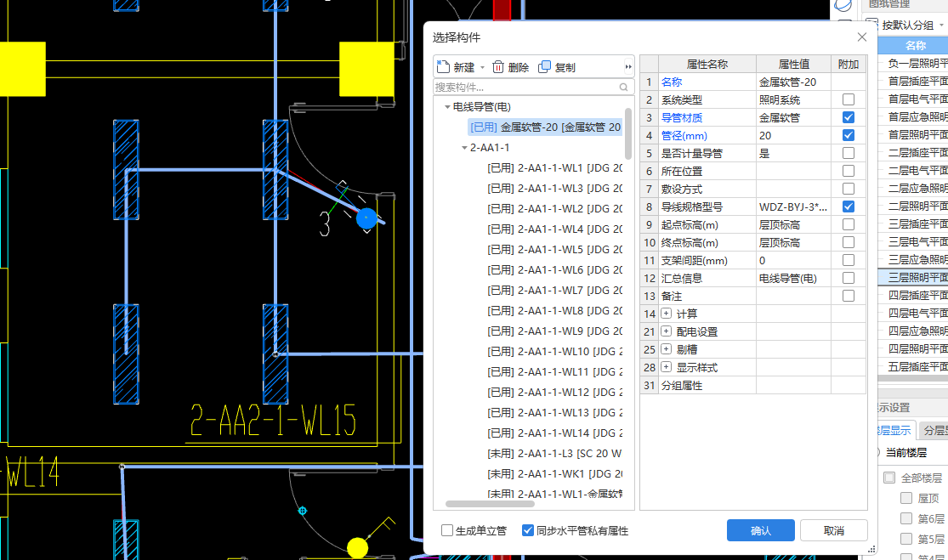This screenshot has width=948, height=560.
Task: Select 金属软管-20 component in tree
Action: click(545, 127)
